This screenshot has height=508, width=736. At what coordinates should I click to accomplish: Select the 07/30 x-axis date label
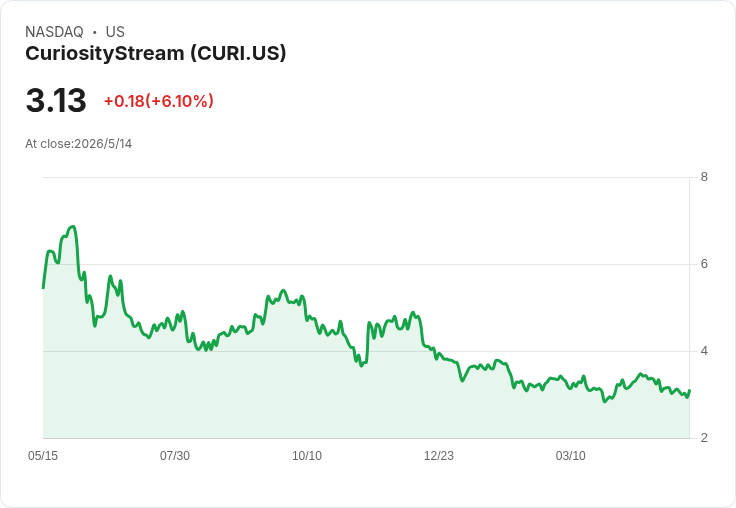(175, 455)
